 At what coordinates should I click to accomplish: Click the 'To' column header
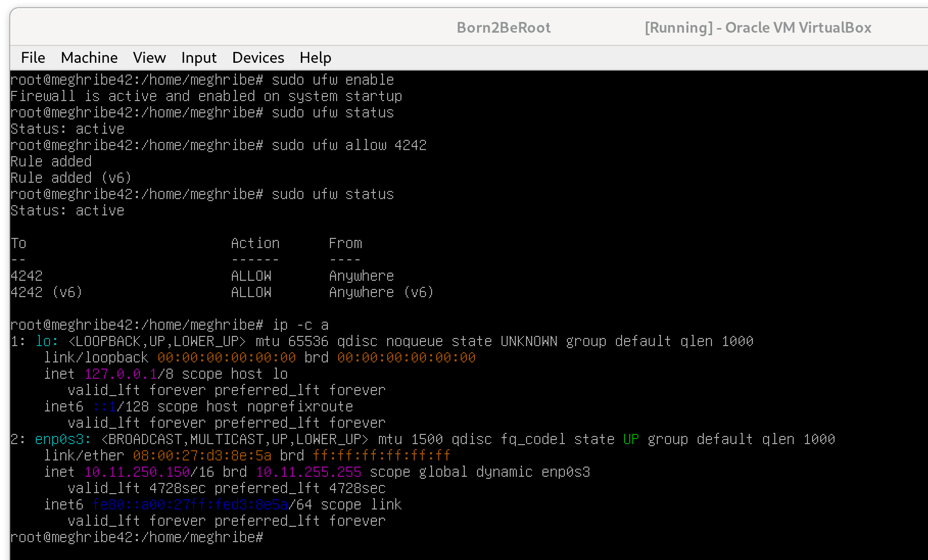(x=18, y=244)
